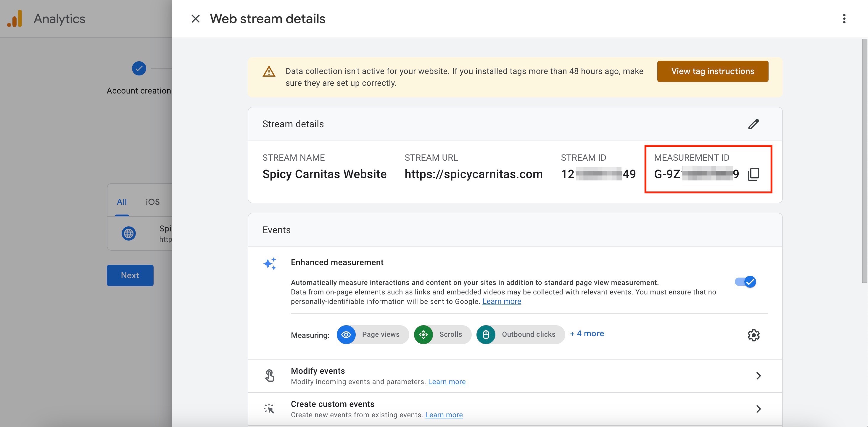
Task: Open the three-dot more options menu
Action: (x=844, y=19)
